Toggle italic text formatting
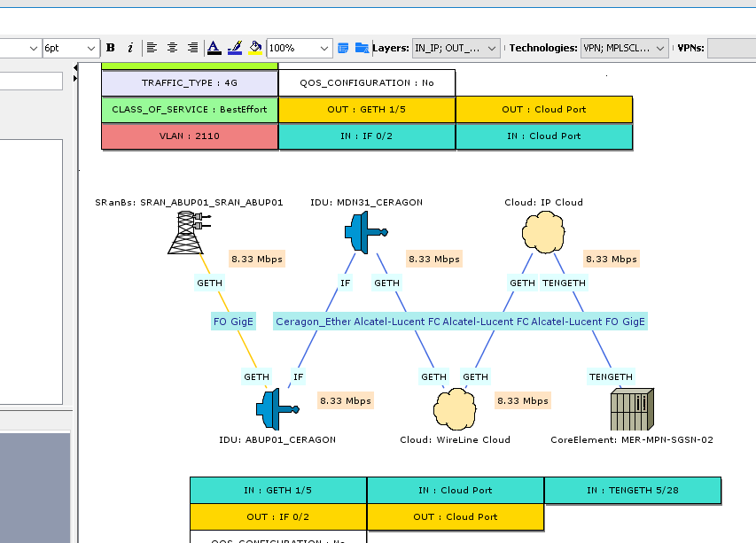Screen dimensions: 756x543 coord(130,48)
